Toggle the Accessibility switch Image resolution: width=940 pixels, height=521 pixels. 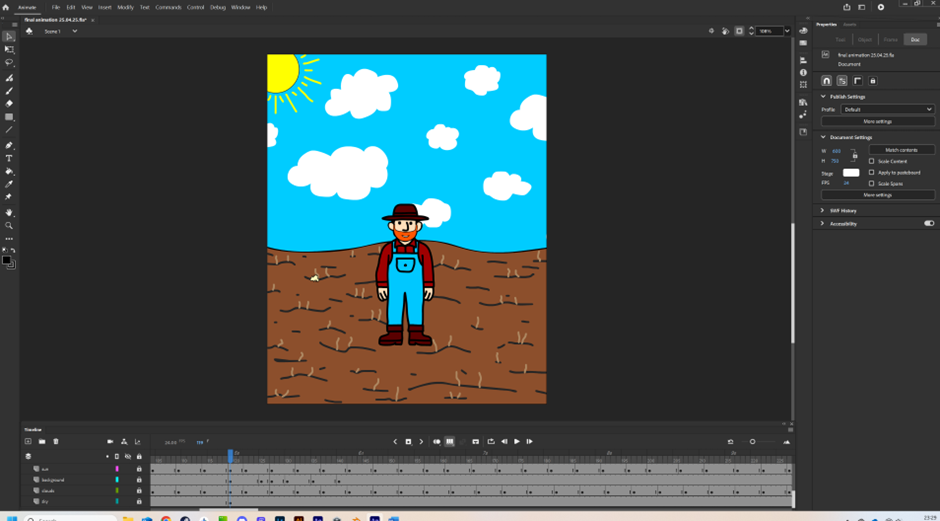pos(929,224)
